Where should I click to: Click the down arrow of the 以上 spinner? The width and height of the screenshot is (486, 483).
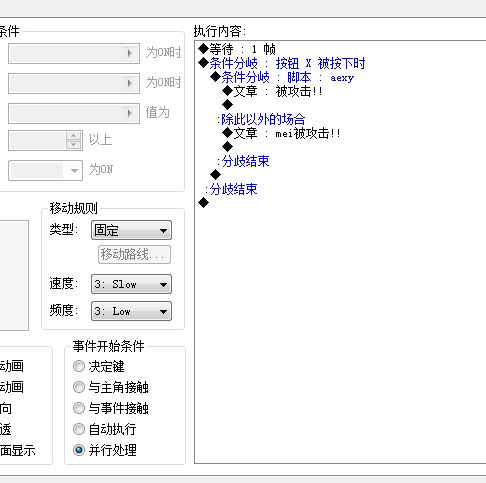click(73, 145)
